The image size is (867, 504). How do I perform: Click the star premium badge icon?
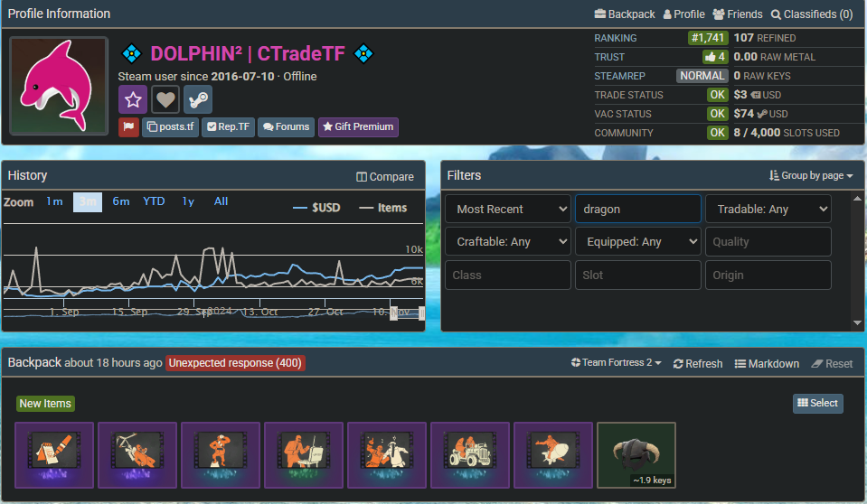click(133, 100)
